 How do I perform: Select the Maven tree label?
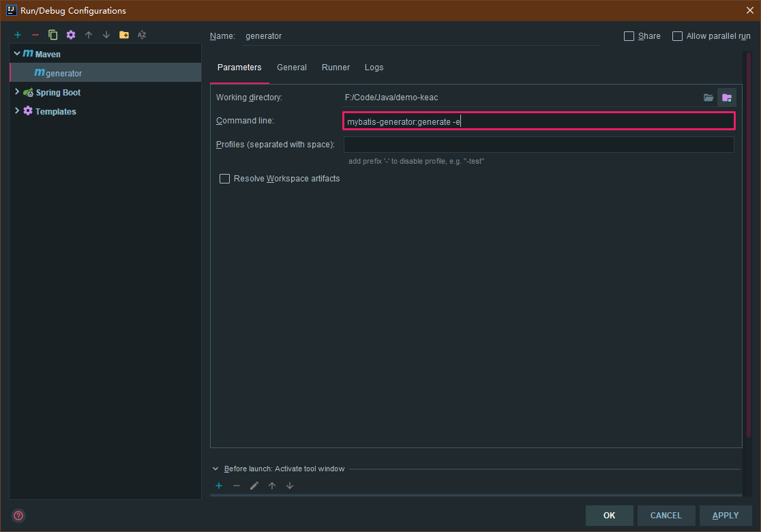pyautogui.click(x=48, y=54)
